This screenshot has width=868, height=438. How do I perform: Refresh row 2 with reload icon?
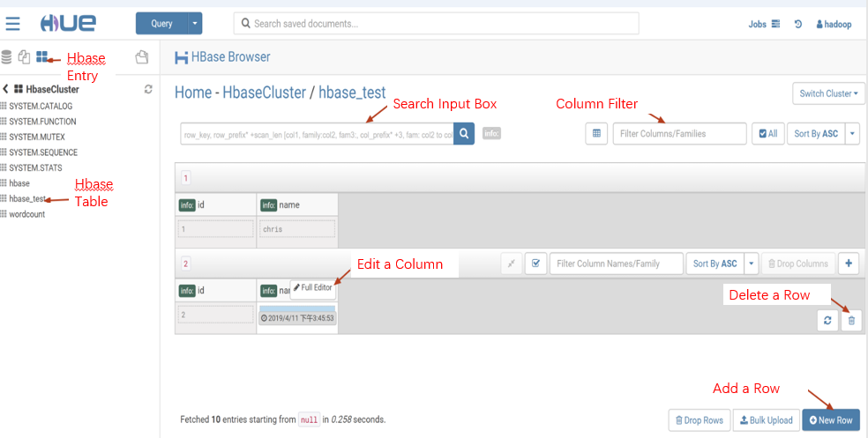[827, 320]
